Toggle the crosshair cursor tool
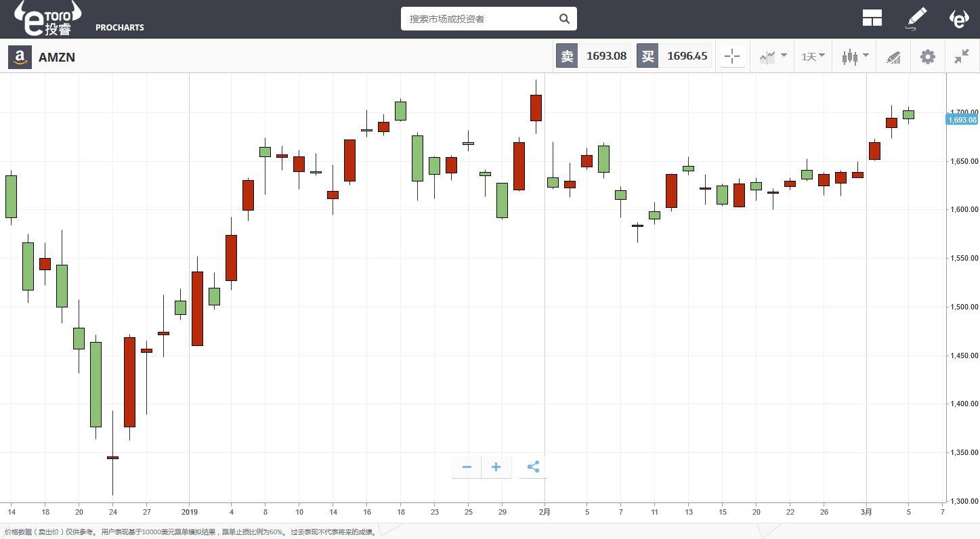Viewport: 980px width, 539px height. tap(732, 57)
